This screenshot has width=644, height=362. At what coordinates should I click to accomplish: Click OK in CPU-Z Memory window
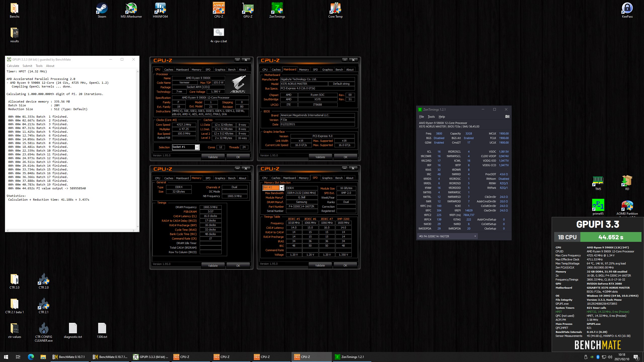(x=238, y=266)
